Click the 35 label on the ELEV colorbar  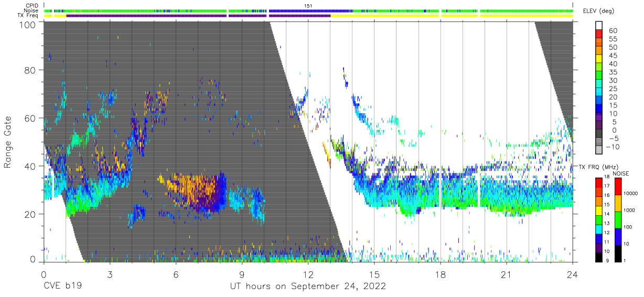[613, 72]
